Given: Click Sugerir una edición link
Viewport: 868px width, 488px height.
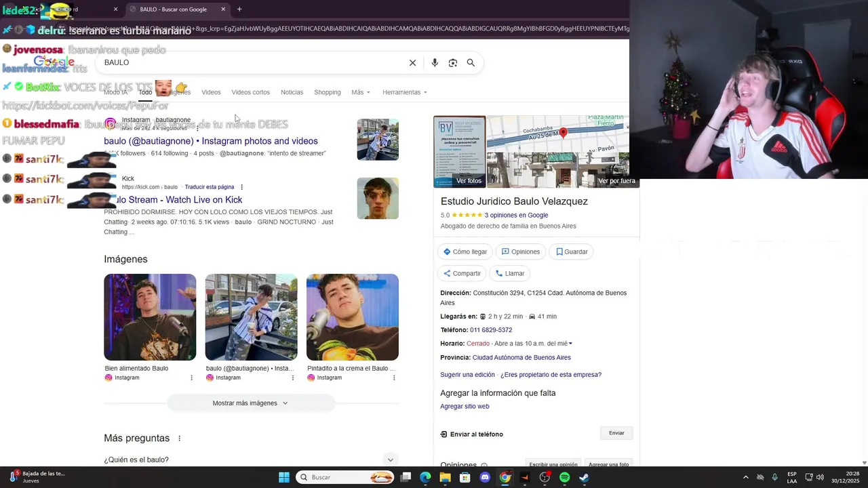Looking at the screenshot, I should point(467,375).
